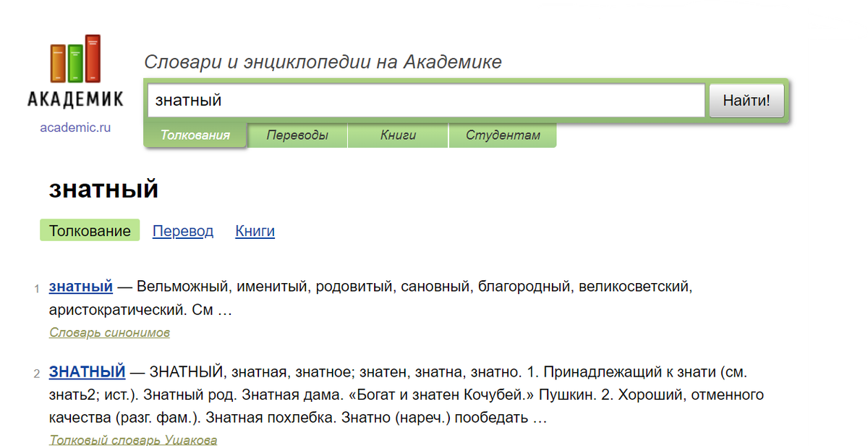Viewport: 868px width, 446px height.
Task: Switch to the Студентам search tab
Action: coord(503,135)
